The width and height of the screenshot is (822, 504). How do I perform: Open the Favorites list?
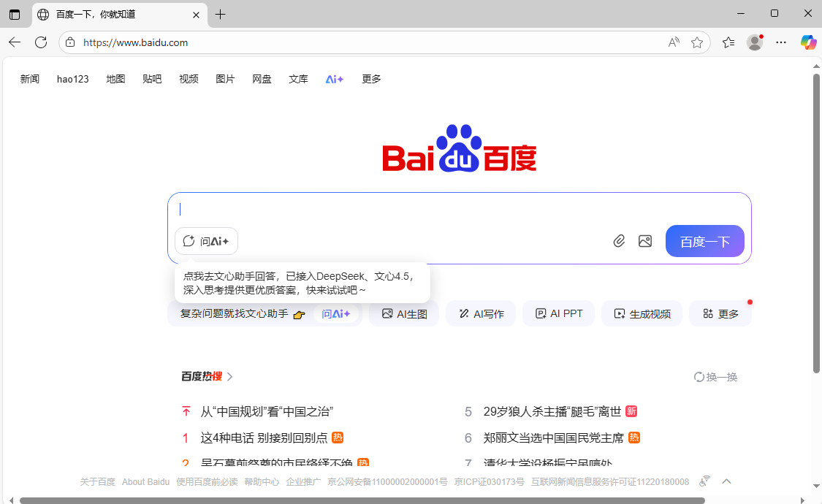coord(728,42)
